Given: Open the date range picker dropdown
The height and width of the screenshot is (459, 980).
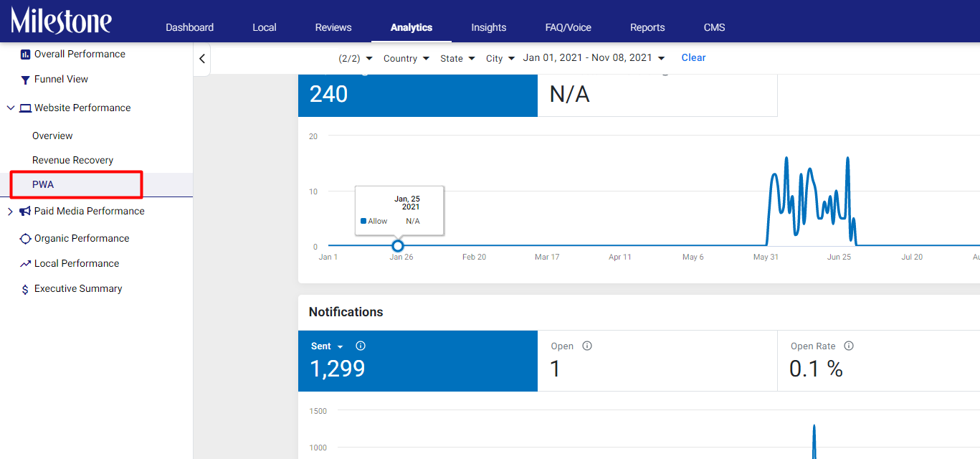Looking at the screenshot, I should pyautogui.click(x=594, y=58).
